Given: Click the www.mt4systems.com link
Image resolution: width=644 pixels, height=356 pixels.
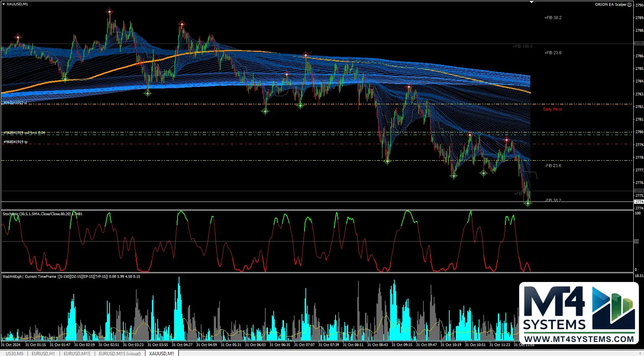Looking at the screenshot, I should pyautogui.click(x=579, y=339).
